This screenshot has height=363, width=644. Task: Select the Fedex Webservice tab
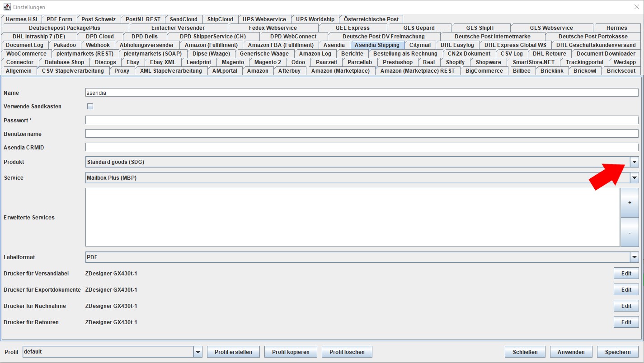273,28
